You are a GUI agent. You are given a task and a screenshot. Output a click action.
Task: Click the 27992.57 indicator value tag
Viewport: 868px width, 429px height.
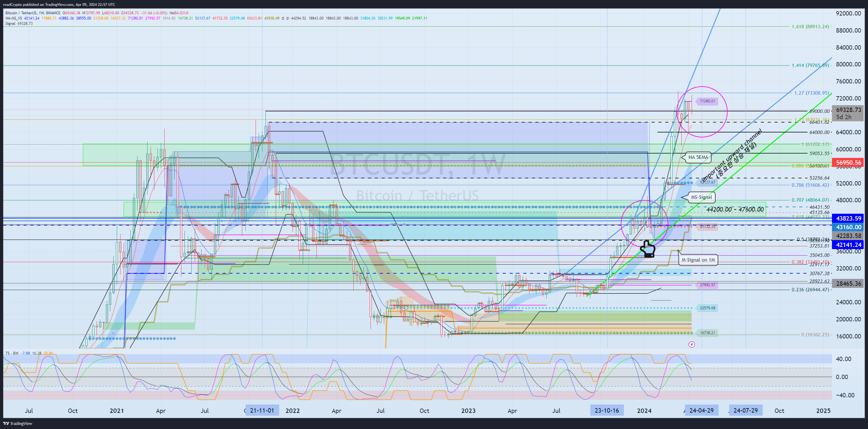pos(707,285)
